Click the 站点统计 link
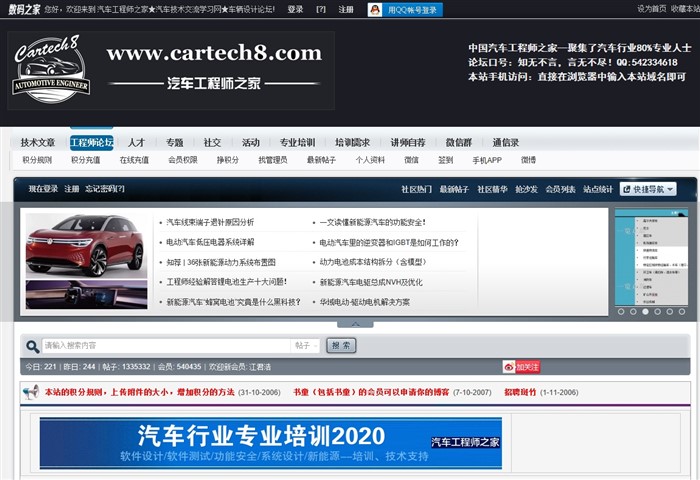This screenshot has height=480, width=700. coord(598,189)
